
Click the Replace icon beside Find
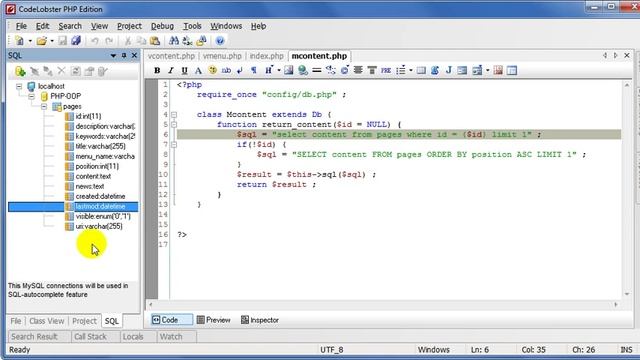pos(187,40)
